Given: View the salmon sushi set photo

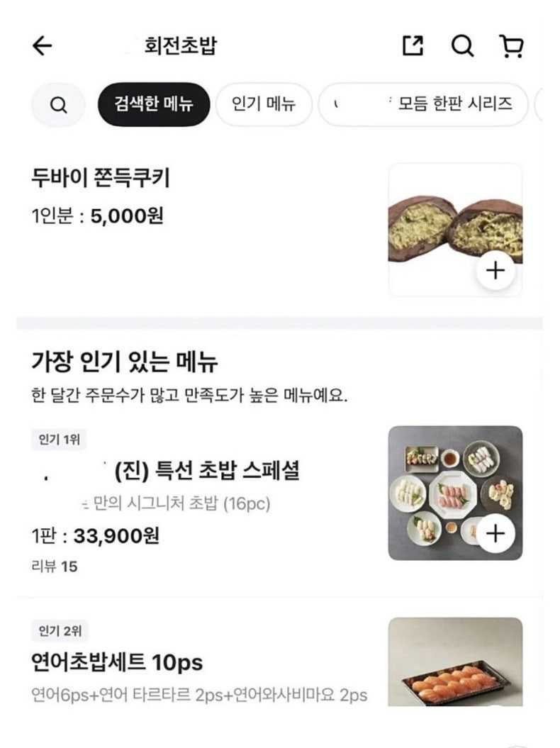Looking at the screenshot, I should [x=455, y=663].
